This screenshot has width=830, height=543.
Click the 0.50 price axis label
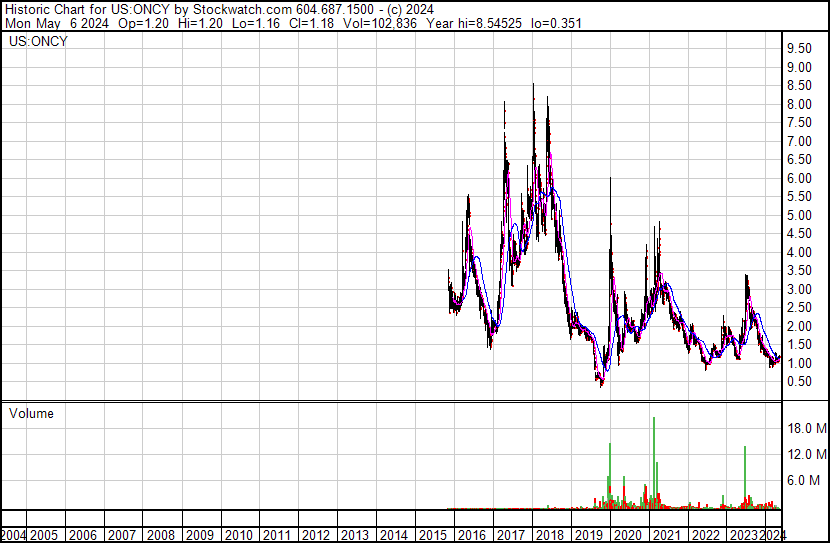798,382
